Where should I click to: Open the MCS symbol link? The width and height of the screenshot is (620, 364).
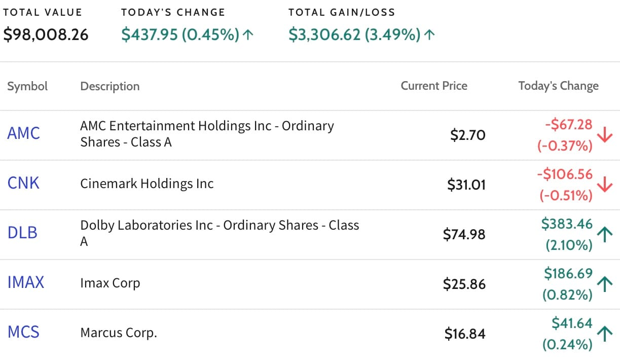pos(23,332)
